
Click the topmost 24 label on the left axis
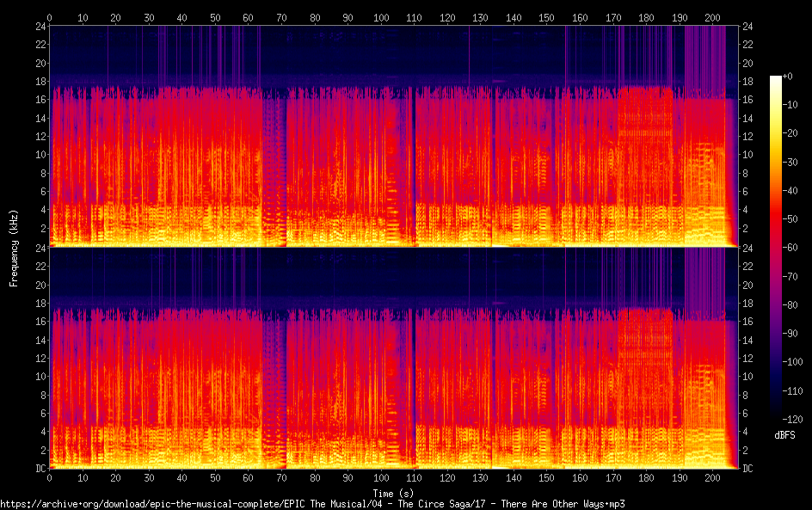(x=38, y=27)
